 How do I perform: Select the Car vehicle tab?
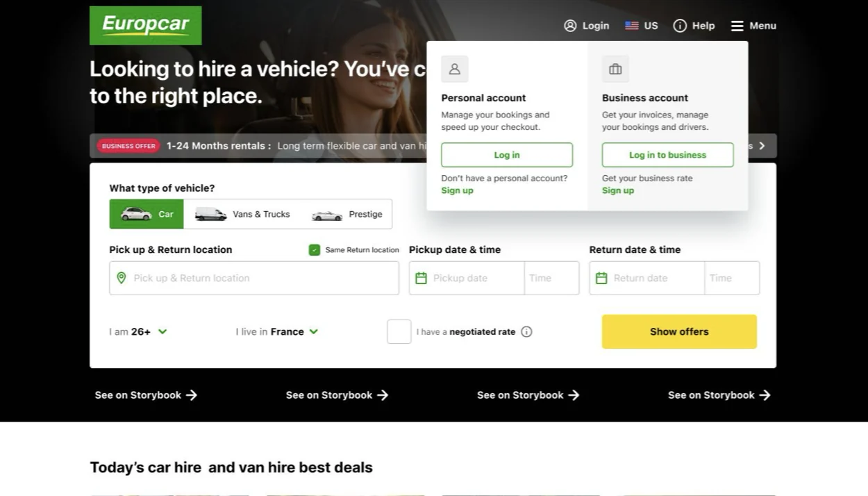click(147, 214)
